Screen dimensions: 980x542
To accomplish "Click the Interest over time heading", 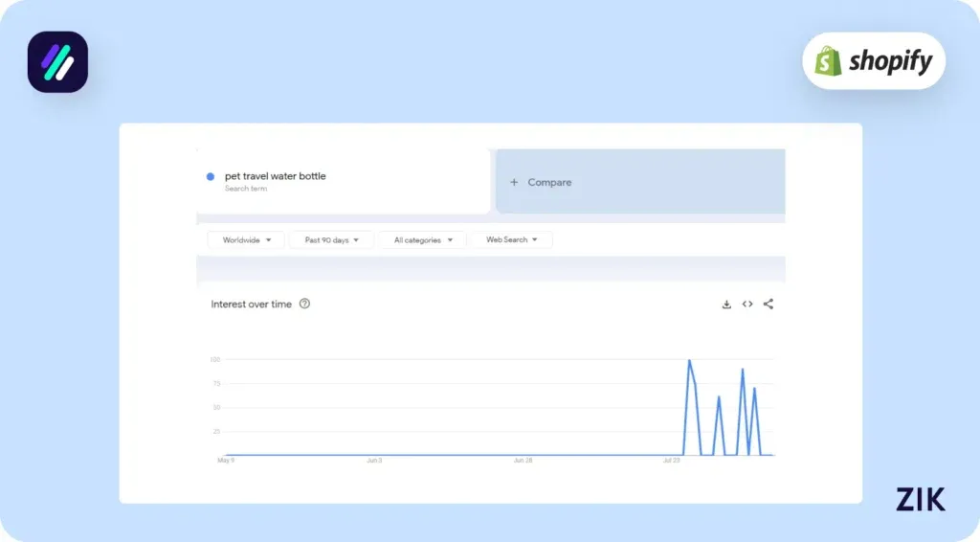I will [251, 305].
